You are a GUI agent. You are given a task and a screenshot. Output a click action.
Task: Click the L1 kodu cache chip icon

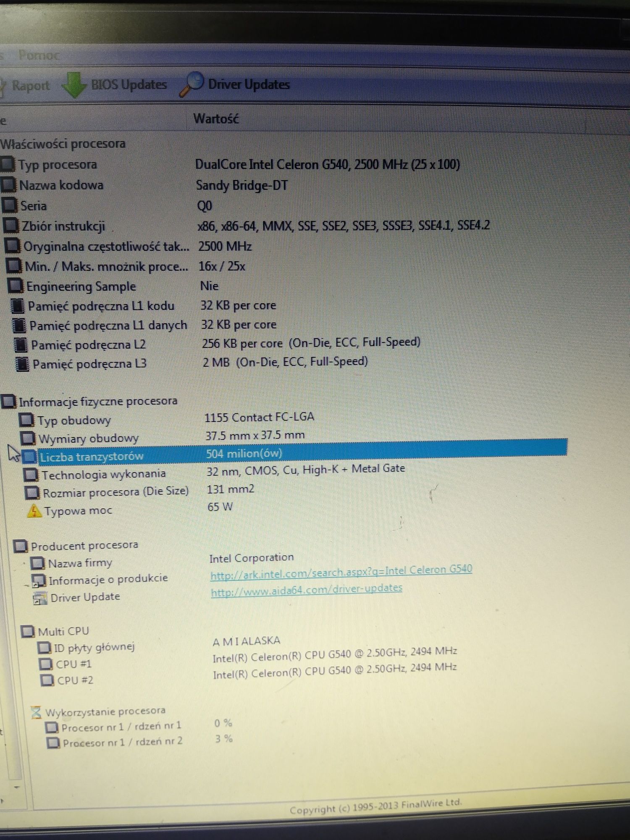click(17, 306)
